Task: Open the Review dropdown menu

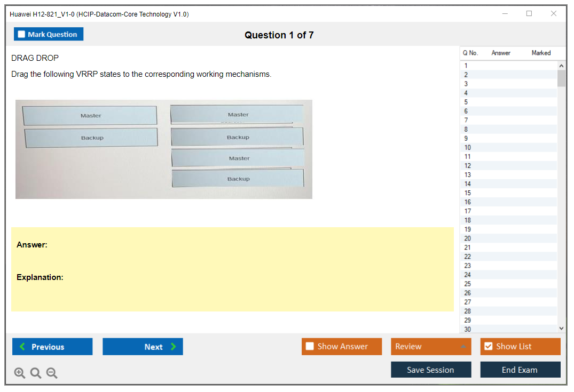Action: click(x=431, y=347)
